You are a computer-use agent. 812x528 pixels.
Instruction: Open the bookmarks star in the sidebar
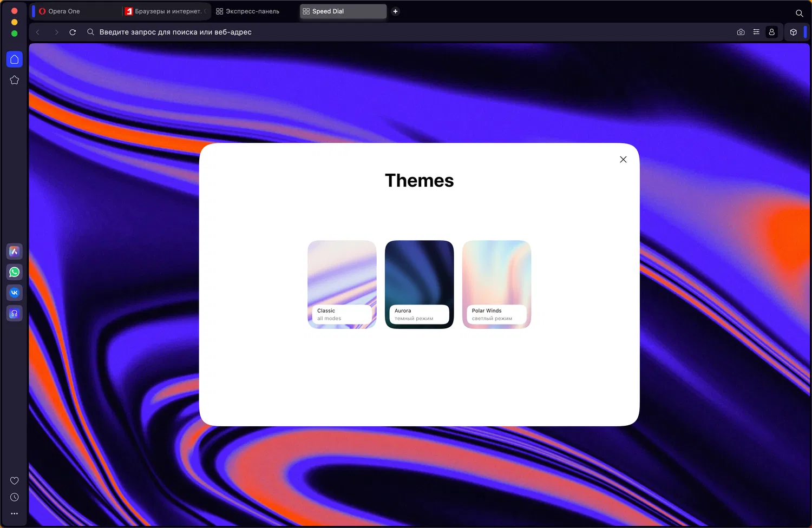point(15,80)
